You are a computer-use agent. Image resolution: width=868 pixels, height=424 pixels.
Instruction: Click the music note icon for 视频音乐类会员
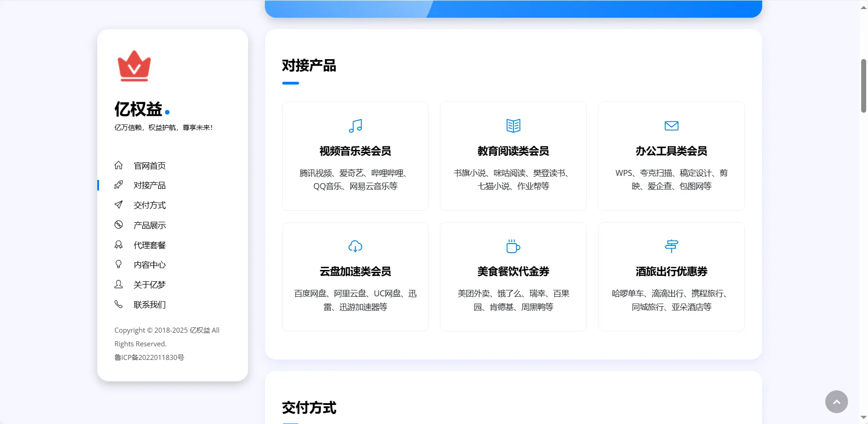point(355,126)
